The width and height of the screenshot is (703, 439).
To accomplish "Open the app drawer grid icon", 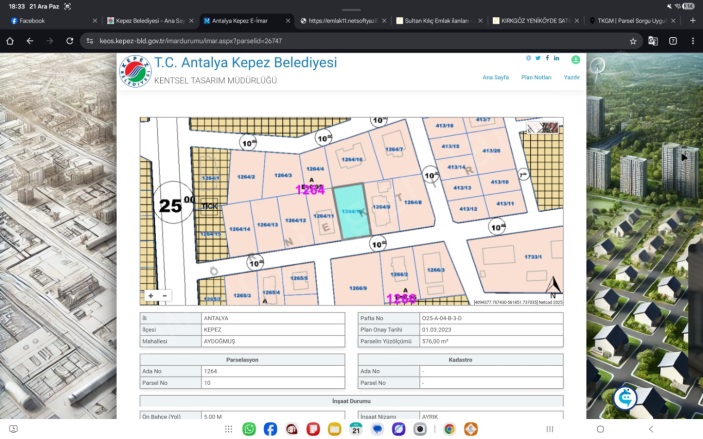I will click(x=230, y=429).
